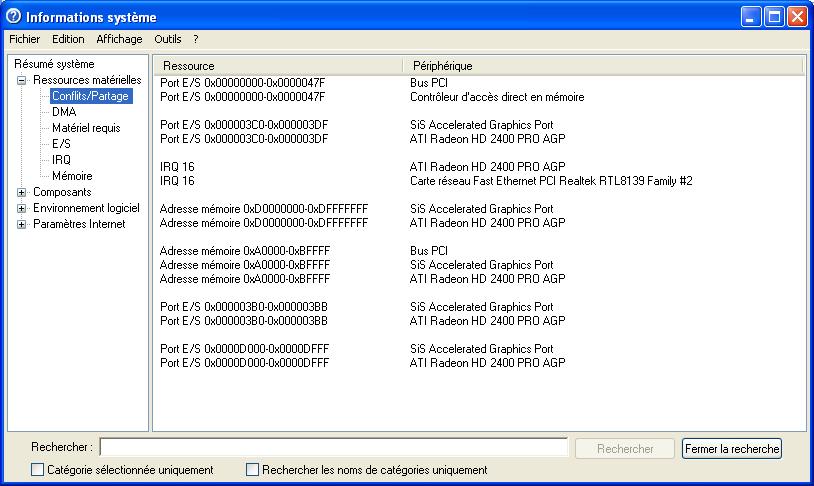This screenshot has height=486, width=814.
Task: Open the Affichage menu
Action: tap(119, 39)
